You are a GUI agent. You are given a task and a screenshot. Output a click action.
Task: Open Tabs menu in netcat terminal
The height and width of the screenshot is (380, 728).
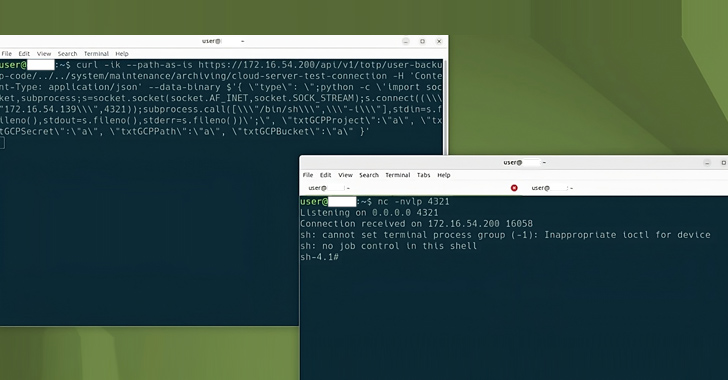click(x=423, y=175)
